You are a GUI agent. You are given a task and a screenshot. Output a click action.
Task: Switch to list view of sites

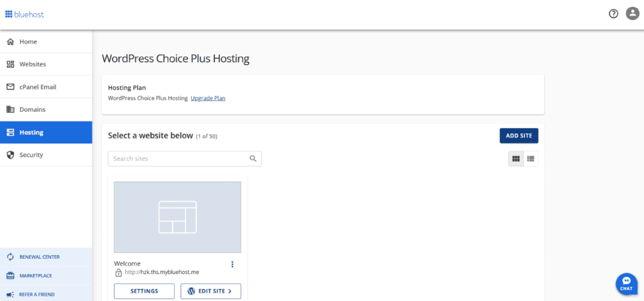pos(531,158)
